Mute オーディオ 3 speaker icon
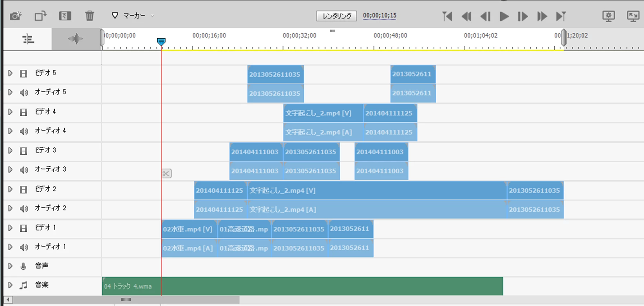This screenshot has height=306, width=644. (24, 170)
